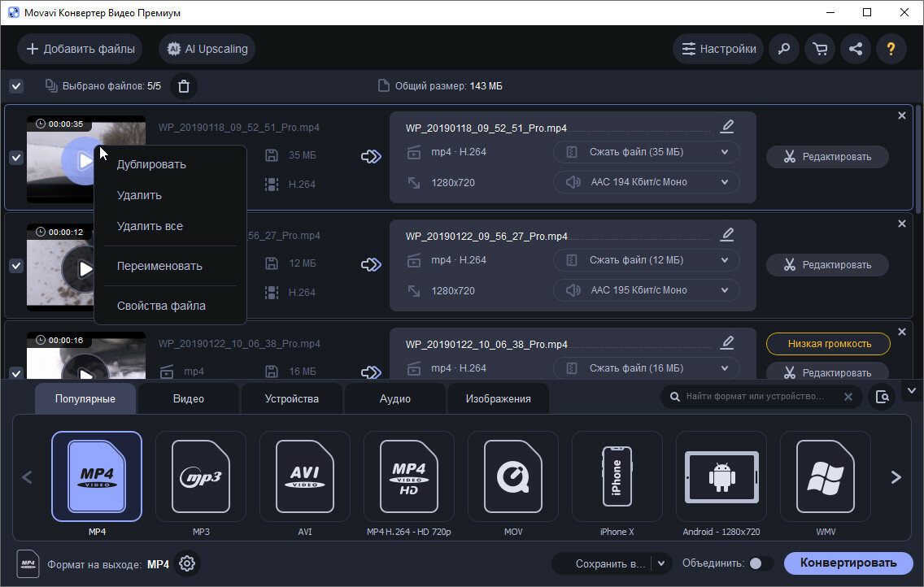
Task: Uncheck the third file's checkbox
Action: click(16, 372)
